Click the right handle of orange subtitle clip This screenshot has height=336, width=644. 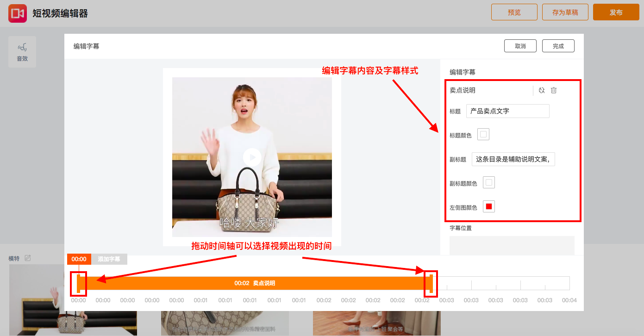(x=431, y=283)
